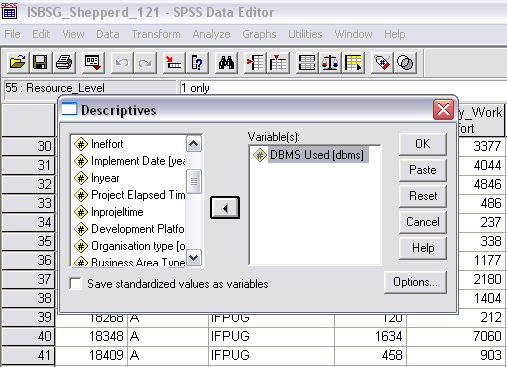Click the Split File toolbar icon
The image size is (507, 367).
(x=307, y=62)
